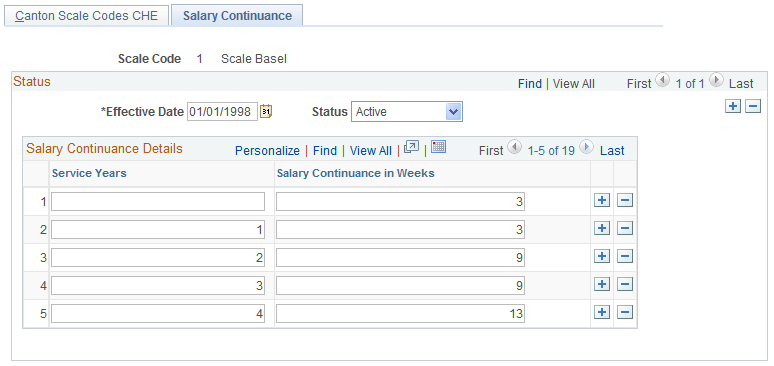Delete row 2 of details grid
Viewport: 774px width, 366px height.
(x=625, y=229)
